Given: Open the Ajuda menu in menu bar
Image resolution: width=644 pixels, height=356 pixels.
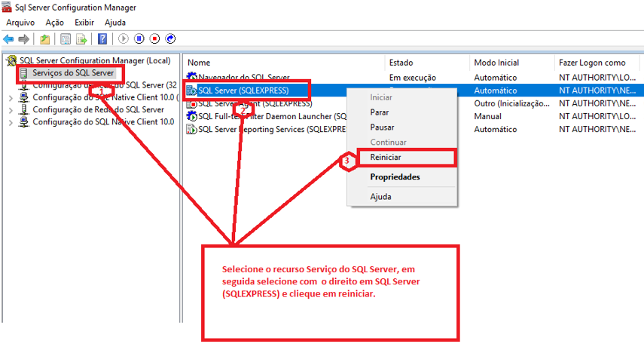Looking at the screenshot, I should [x=115, y=23].
